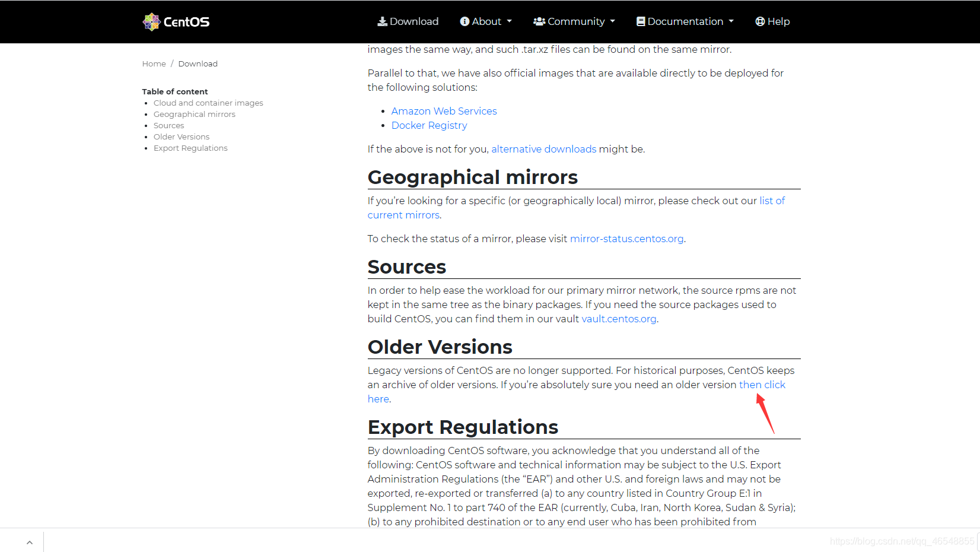This screenshot has height=552, width=980.
Task: Open the Documentation menu label
Action: [685, 21]
